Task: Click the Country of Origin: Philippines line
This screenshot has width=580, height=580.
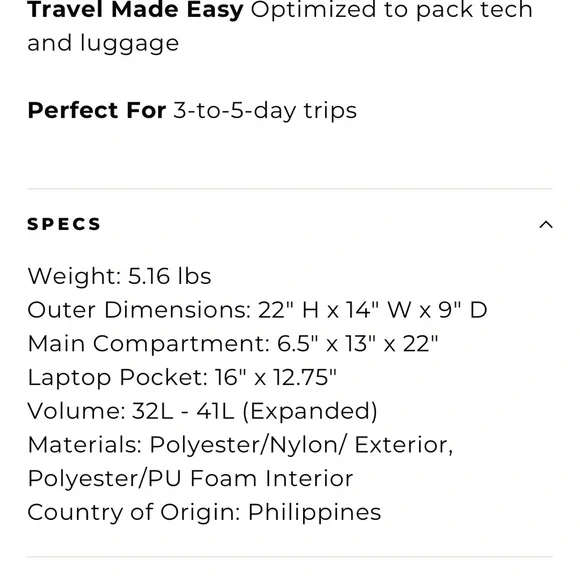Action: click(x=204, y=512)
